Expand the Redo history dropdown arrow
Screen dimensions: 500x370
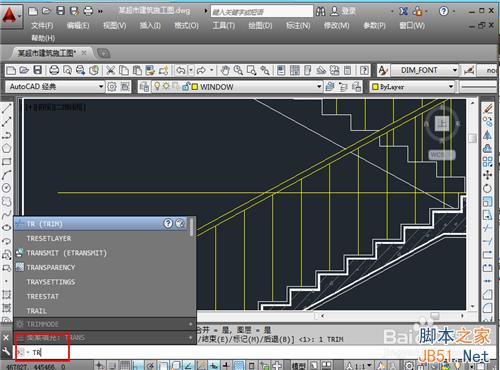click(x=212, y=70)
